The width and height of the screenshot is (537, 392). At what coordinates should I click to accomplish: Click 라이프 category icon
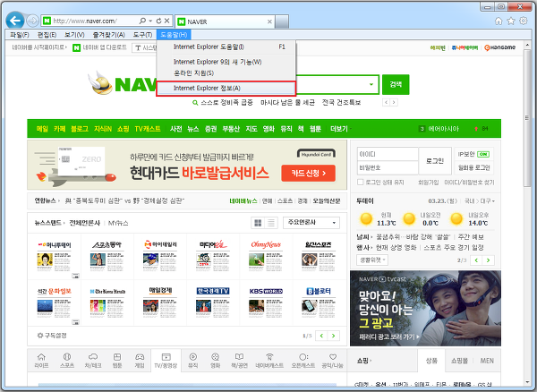41,361
